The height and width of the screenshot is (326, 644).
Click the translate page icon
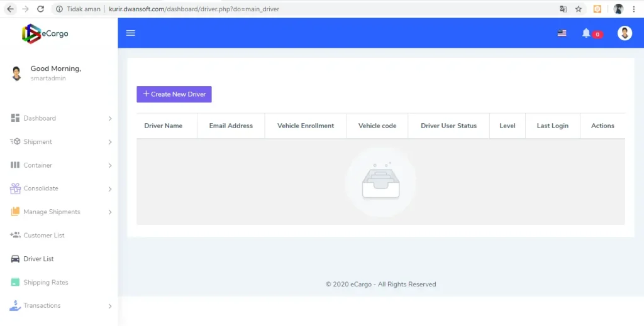[x=563, y=9]
